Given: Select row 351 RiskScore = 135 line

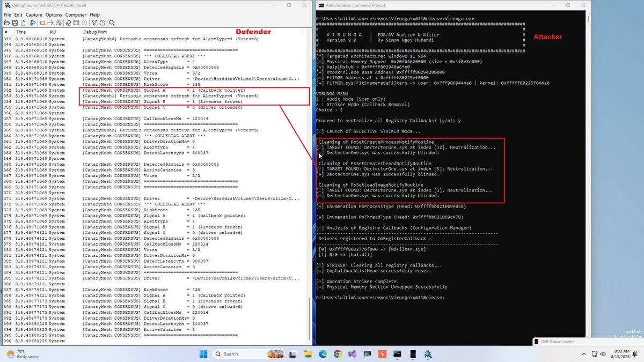Looking at the screenshot, I should [155, 85].
